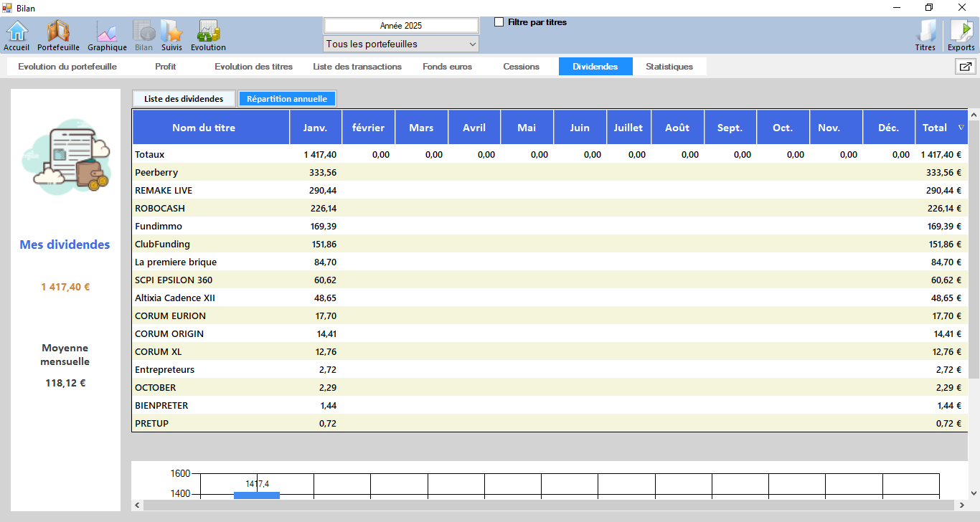Click the Déc. column header
The height and width of the screenshot is (522, 980).
pos(889,128)
